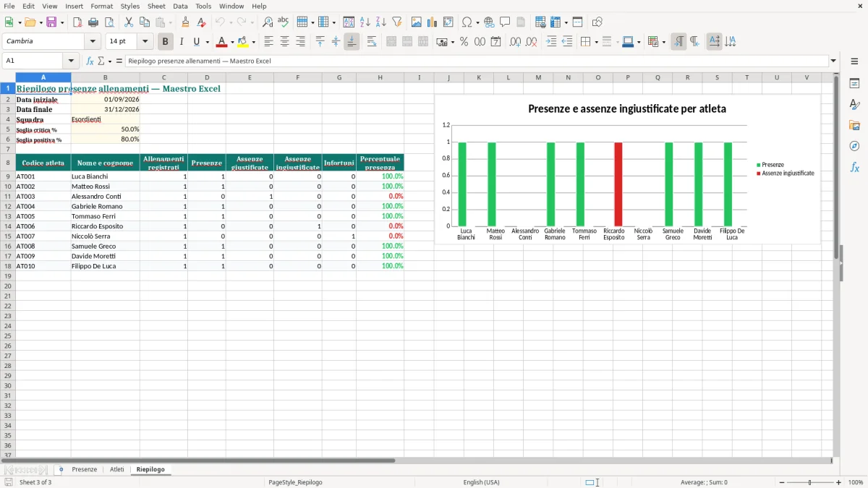Click the Add new sheet button
This screenshot has width=868, height=488.
(x=61, y=469)
